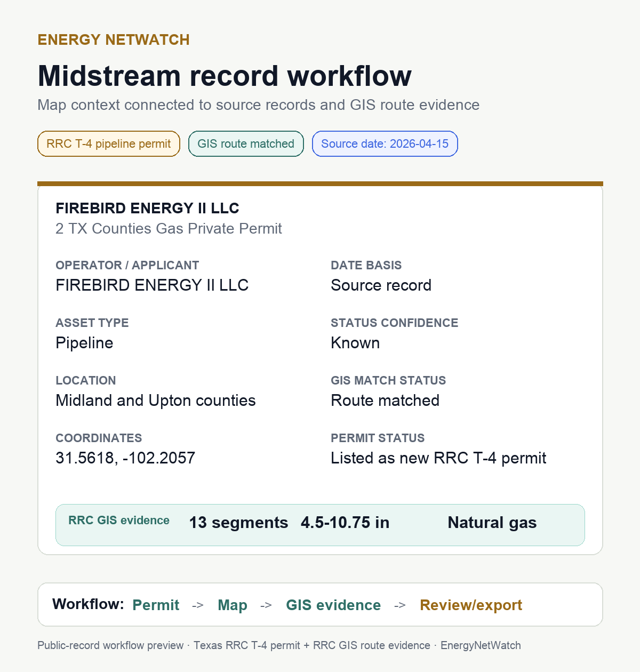Select 'Midland and Upton counties' location
This screenshot has height=672, width=640.
[x=156, y=401]
